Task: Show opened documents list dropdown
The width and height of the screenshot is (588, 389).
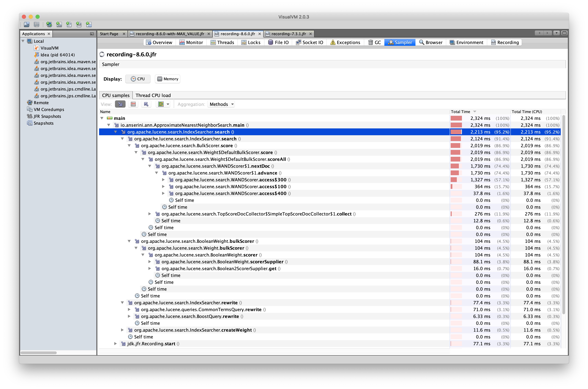Action: click(x=556, y=33)
